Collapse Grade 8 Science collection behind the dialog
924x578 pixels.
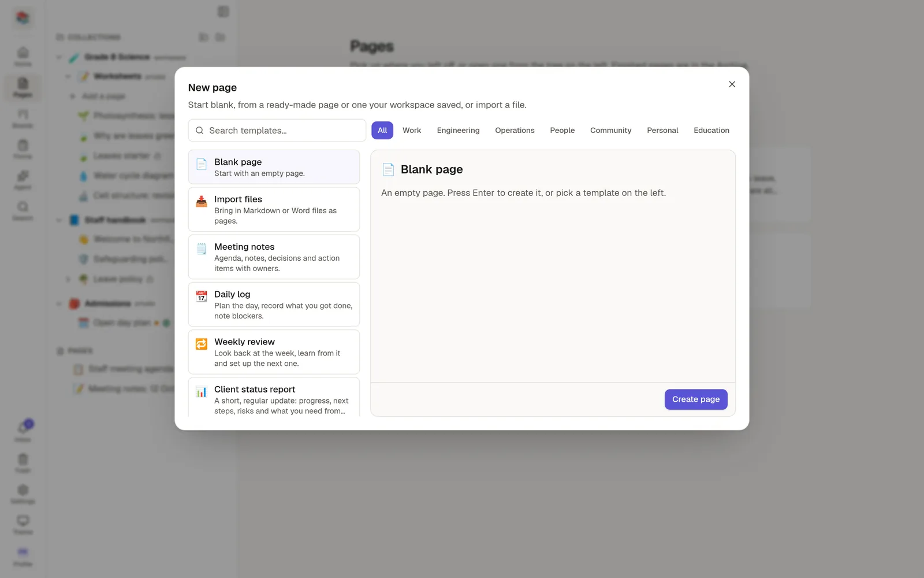pyautogui.click(x=59, y=57)
